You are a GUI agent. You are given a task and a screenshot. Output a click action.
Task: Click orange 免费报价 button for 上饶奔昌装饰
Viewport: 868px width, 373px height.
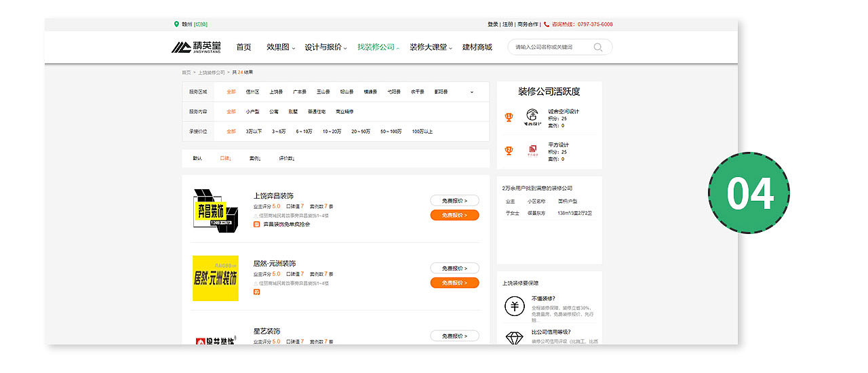click(x=454, y=215)
